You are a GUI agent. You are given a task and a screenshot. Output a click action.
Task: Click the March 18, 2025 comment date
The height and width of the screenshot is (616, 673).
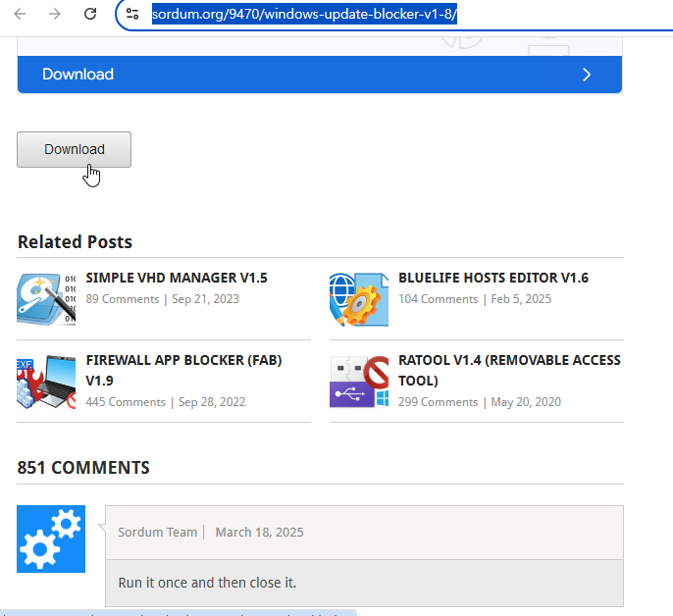(259, 533)
